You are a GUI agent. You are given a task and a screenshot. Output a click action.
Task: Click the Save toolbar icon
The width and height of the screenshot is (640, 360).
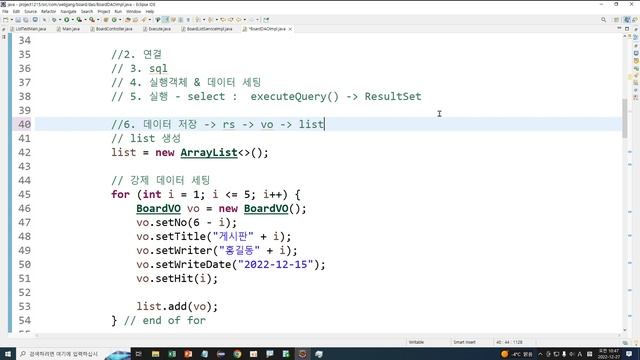coord(18,20)
